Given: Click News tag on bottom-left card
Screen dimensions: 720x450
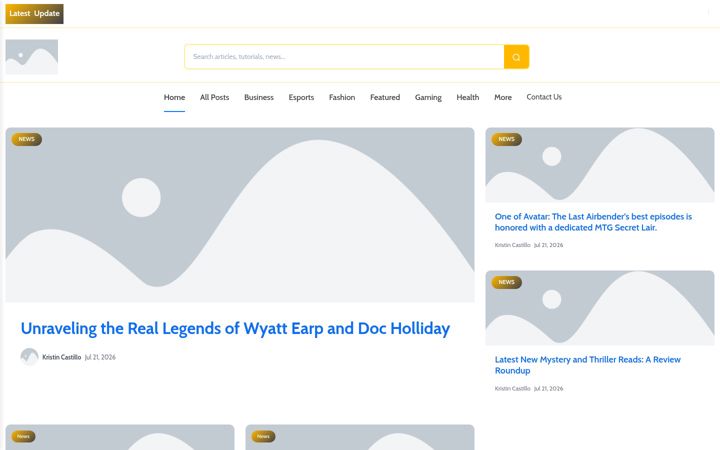Looking at the screenshot, I should [x=23, y=436].
